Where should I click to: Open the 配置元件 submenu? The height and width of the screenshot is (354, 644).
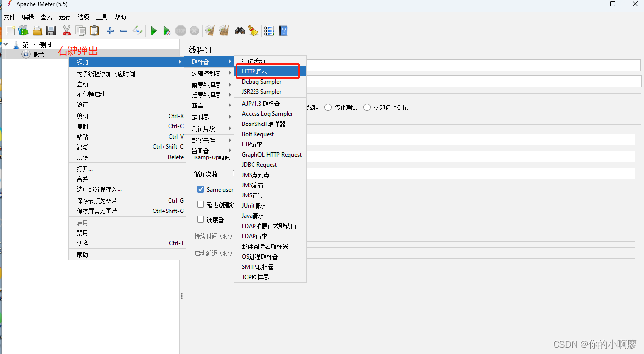pos(209,141)
